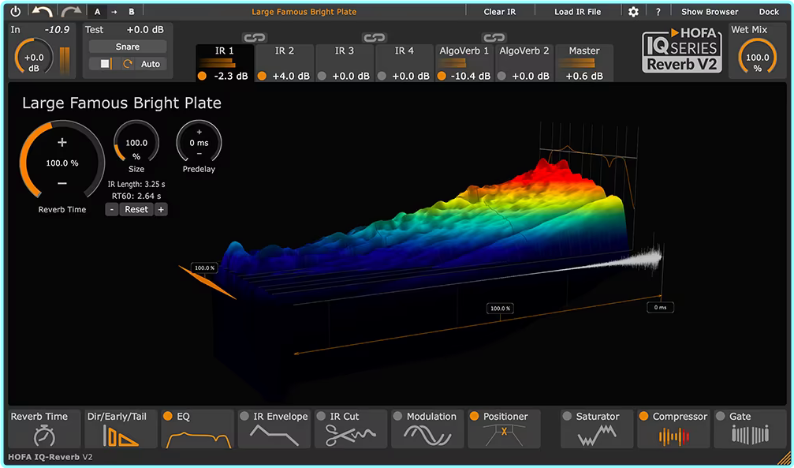Screen dimensions: 794x468
Task: Decrease reverb time with the minus button
Action: 111,209
